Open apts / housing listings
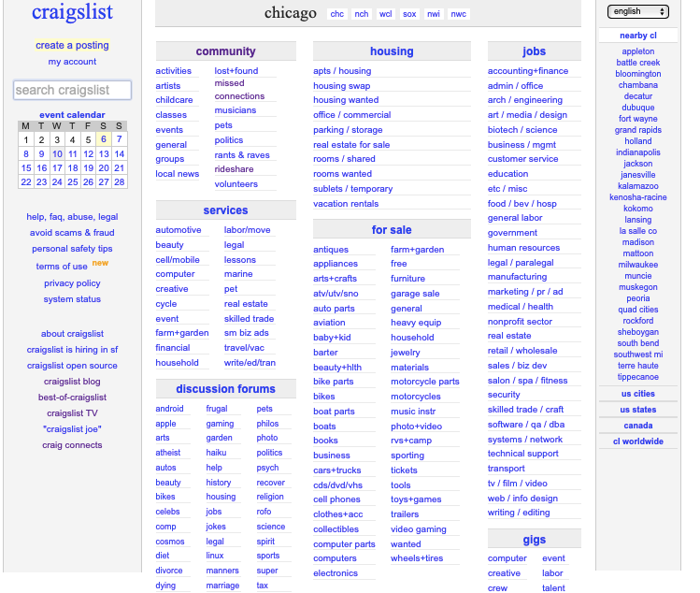This screenshot has width=700, height=593. point(342,71)
